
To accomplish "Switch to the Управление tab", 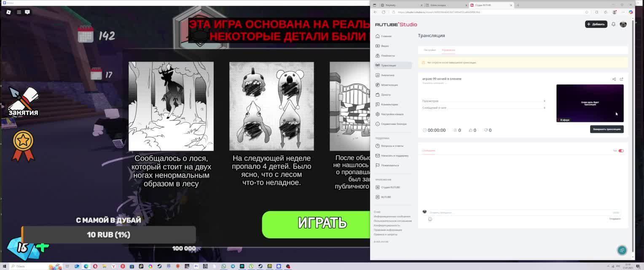I will click(448, 50).
